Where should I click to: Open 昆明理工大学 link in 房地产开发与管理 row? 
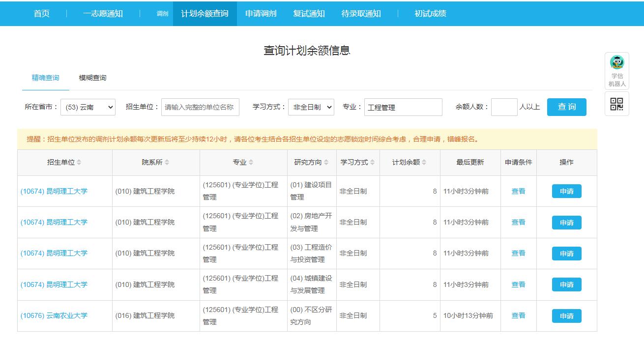coord(54,222)
